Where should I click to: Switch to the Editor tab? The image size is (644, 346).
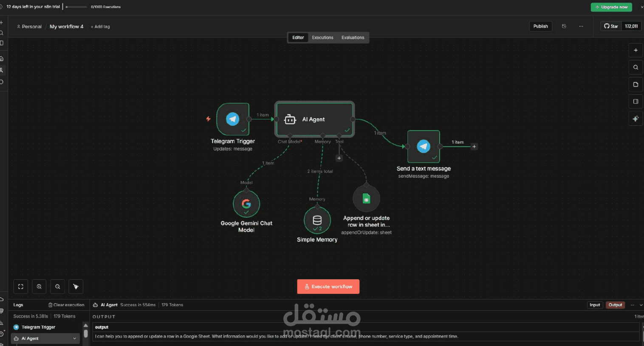(298, 37)
